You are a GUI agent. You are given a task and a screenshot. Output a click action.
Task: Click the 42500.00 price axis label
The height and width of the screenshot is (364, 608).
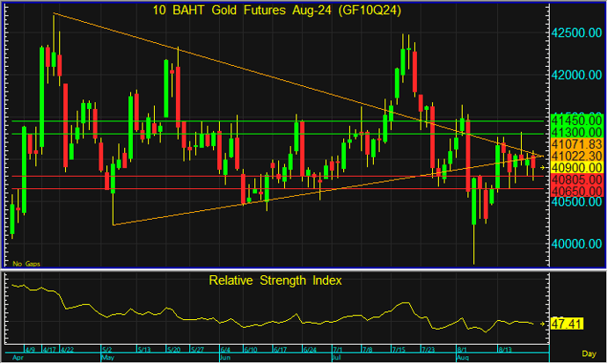[576, 32]
